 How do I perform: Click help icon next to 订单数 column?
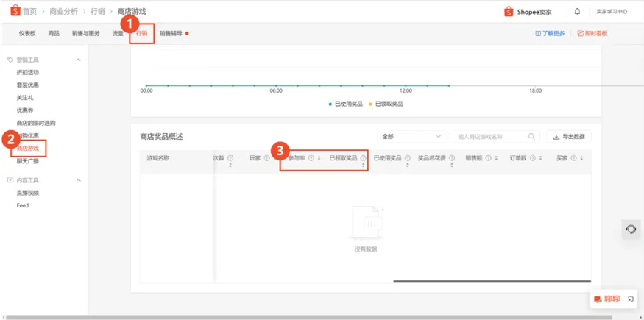(x=533, y=158)
